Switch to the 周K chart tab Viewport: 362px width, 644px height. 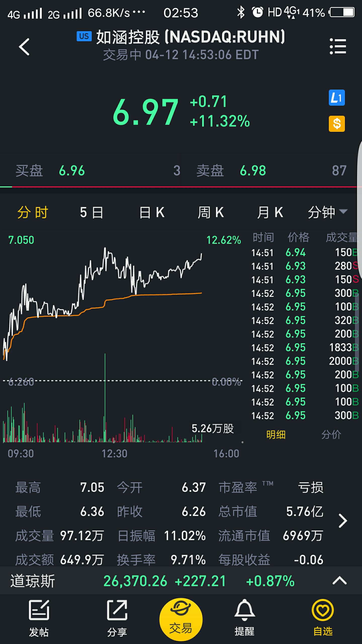(x=211, y=212)
